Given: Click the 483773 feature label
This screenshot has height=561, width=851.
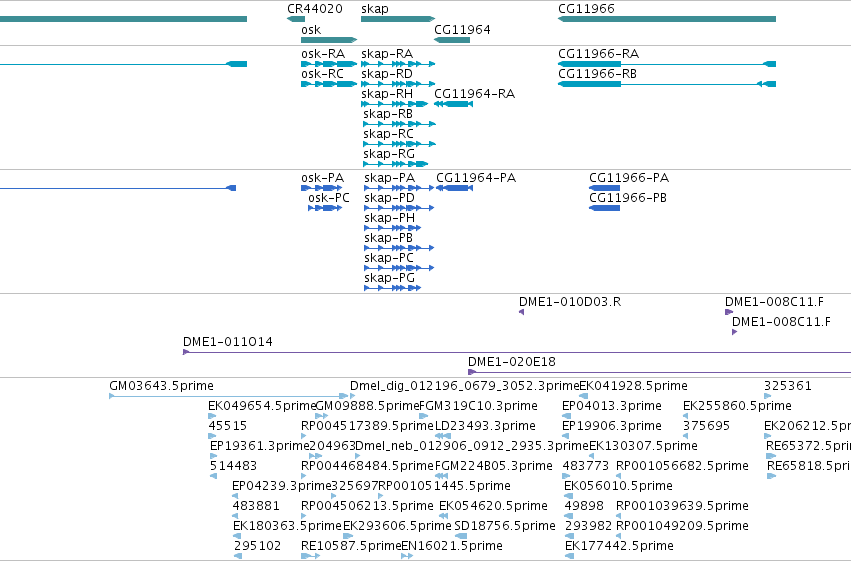Looking at the screenshot, I should pyautogui.click(x=586, y=466).
